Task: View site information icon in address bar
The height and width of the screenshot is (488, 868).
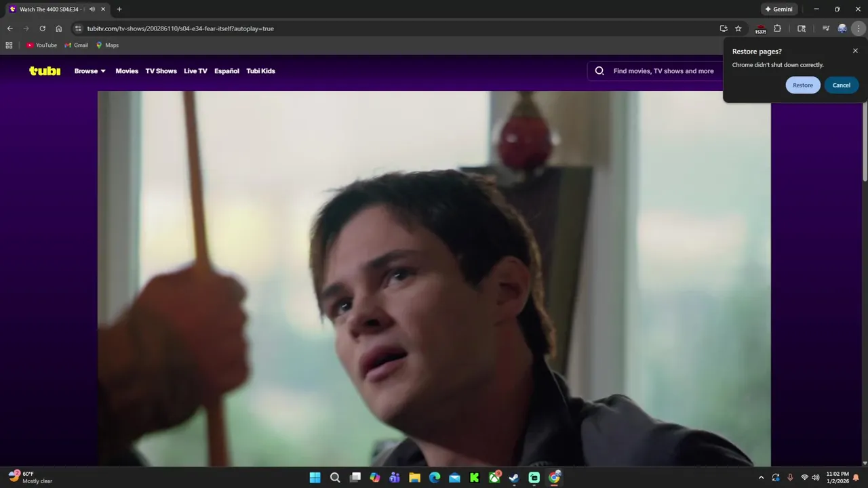Action: point(78,28)
